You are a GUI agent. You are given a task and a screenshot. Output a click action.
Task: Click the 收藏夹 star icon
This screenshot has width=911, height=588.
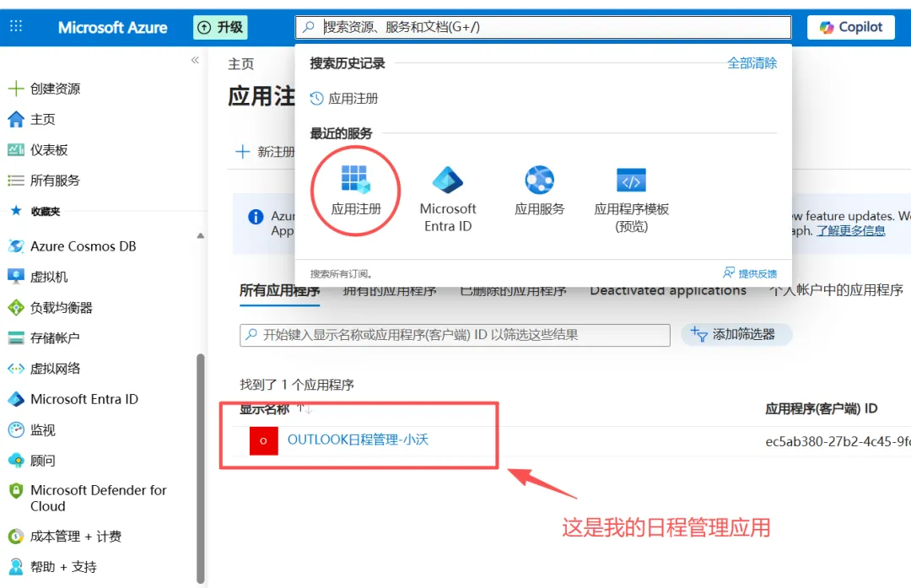pyautogui.click(x=16, y=211)
